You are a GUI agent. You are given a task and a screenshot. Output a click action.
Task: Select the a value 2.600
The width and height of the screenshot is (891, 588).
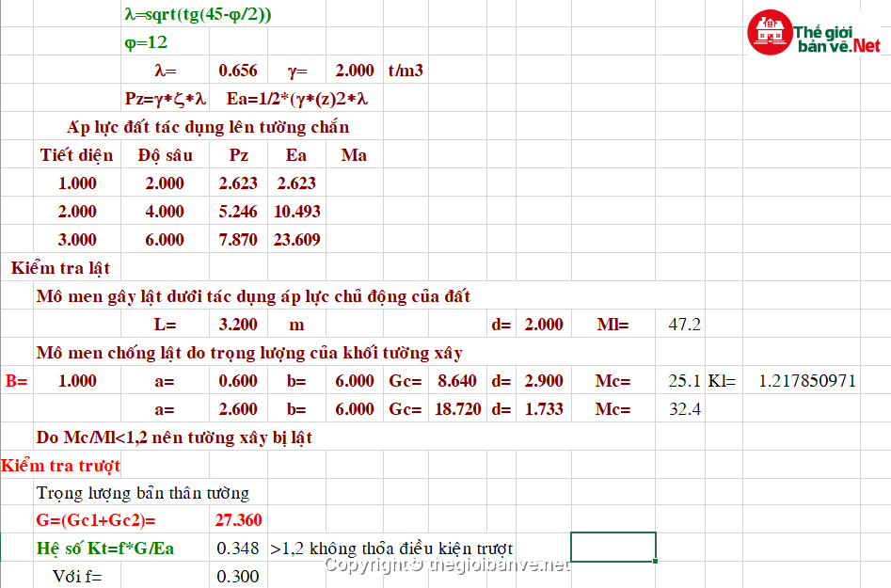pyautogui.click(x=238, y=409)
